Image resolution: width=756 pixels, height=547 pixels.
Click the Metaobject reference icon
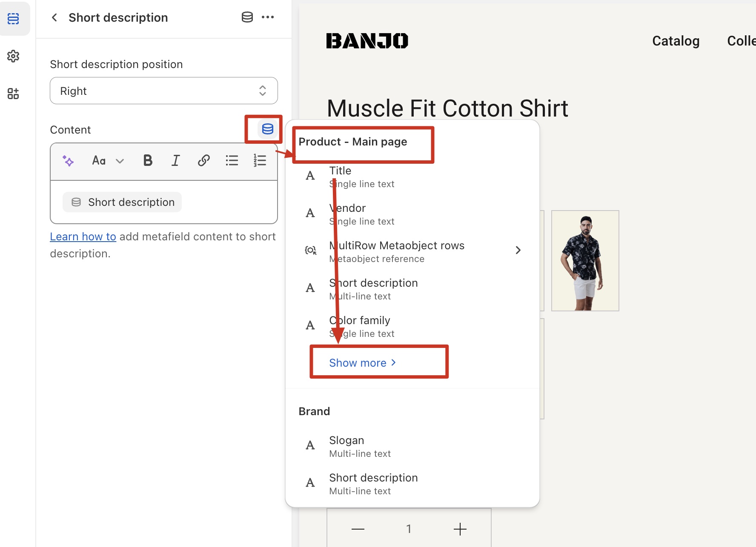(311, 250)
